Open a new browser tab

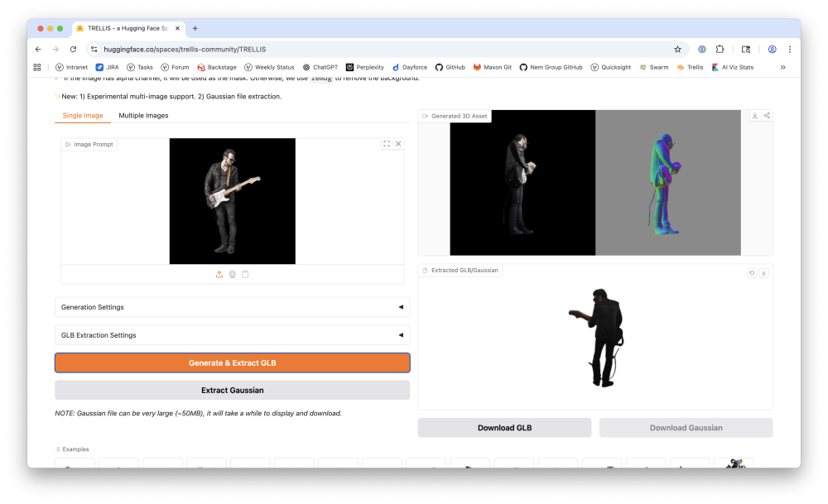pos(195,28)
